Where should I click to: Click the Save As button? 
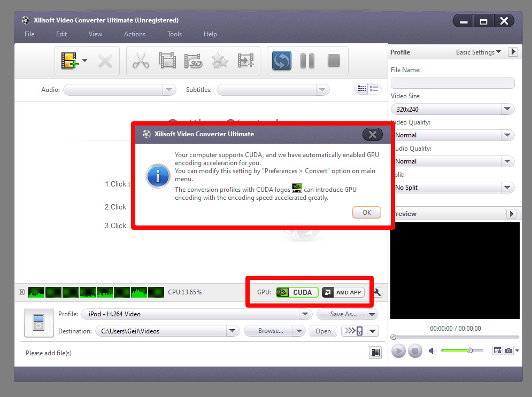tap(341, 314)
